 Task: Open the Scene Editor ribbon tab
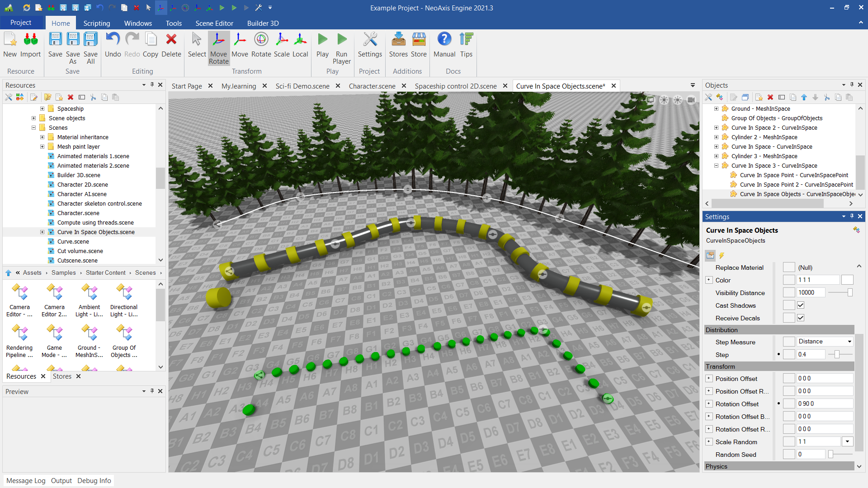pos(214,23)
